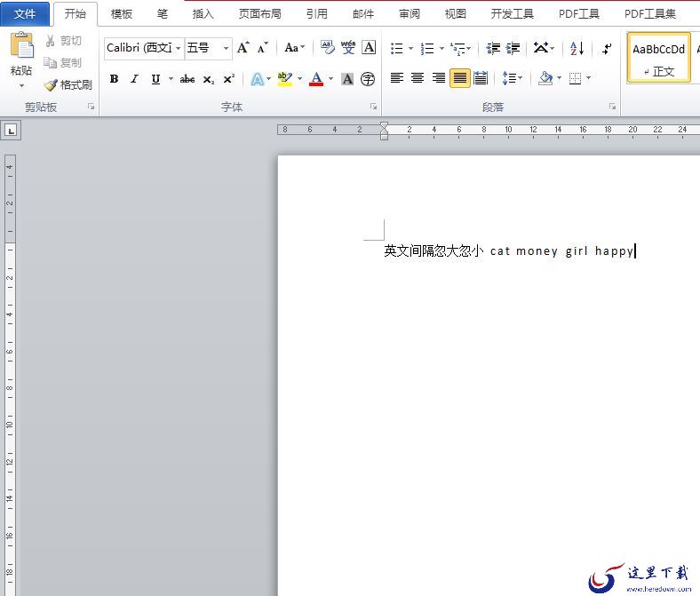Click the Show/Hide paragraph marks icon
Image resolution: width=700 pixels, height=596 pixels.
click(x=607, y=48)
